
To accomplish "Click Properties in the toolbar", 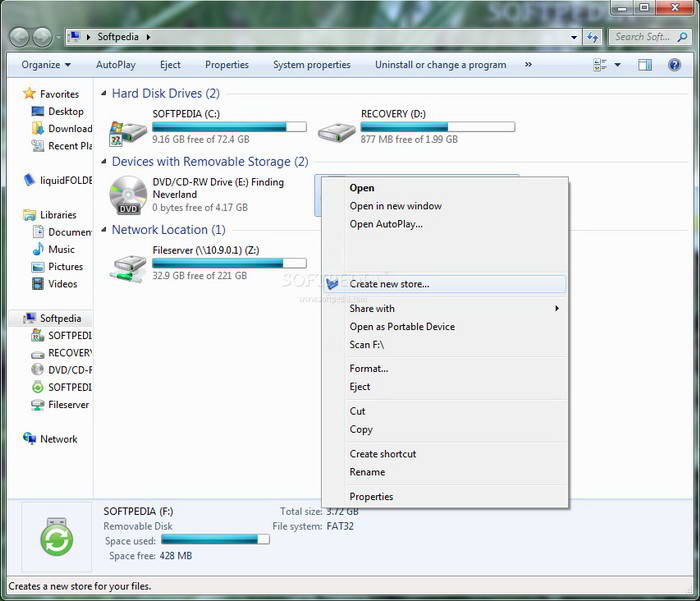I will pos(226,65).
